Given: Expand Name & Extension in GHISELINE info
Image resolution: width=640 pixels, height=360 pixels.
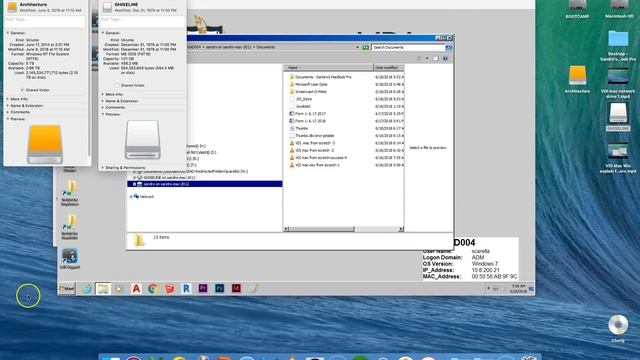Looking at the screenshot, I should click(x=103, y=101).
